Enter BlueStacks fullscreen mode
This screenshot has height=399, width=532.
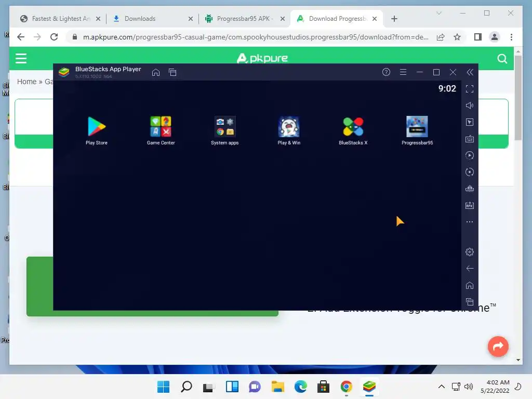pos(470,89)
